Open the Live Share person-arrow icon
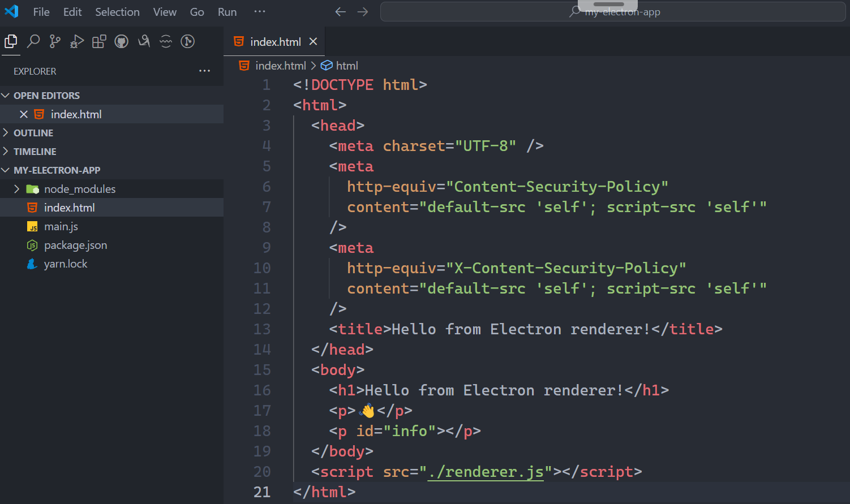This screenshot has height=504, width=850. 144,41
